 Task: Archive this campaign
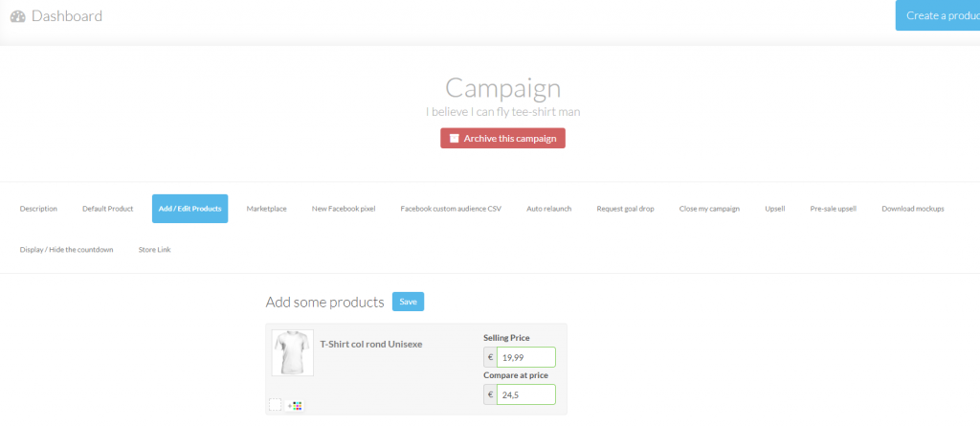click(502, 138)
